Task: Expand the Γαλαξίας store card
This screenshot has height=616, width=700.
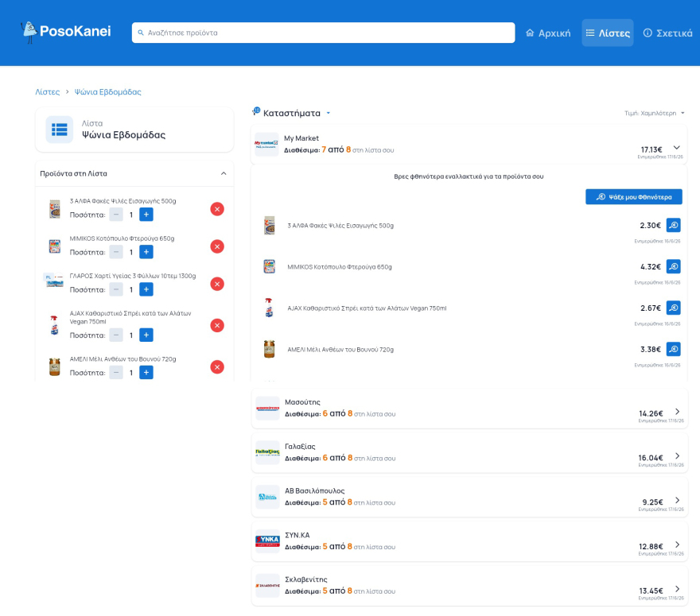Action: [x=677, y=456]
